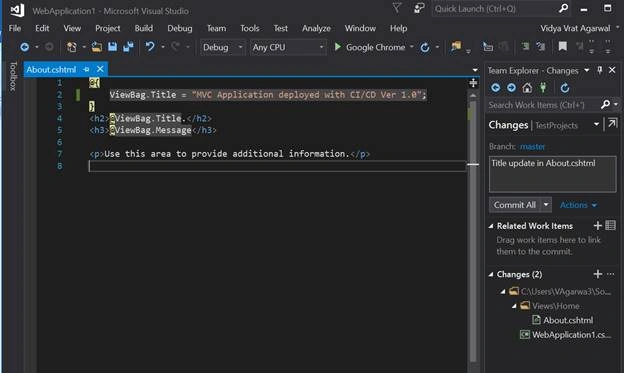Collapse the C:\Users solution folder node

[503, 291]
